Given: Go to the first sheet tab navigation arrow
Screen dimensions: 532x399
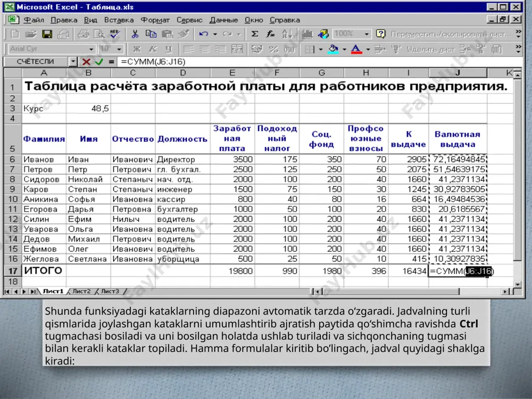Looking at the screenshot, I should tap(7, 292).
